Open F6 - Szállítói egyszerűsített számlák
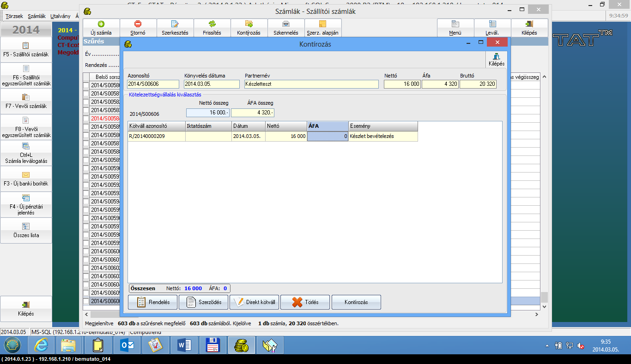631x364 pixels. pyautogui.click(x=26, y=76)
